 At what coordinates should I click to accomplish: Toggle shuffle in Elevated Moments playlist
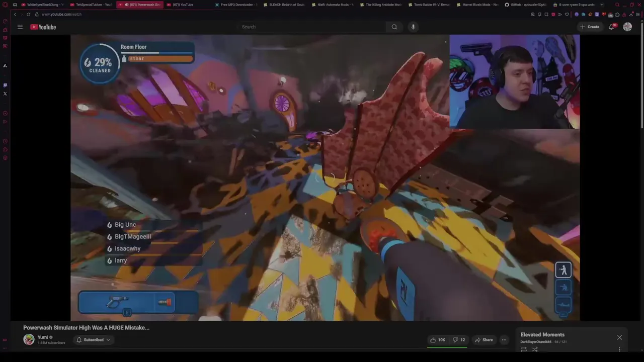tap(535, 349)
